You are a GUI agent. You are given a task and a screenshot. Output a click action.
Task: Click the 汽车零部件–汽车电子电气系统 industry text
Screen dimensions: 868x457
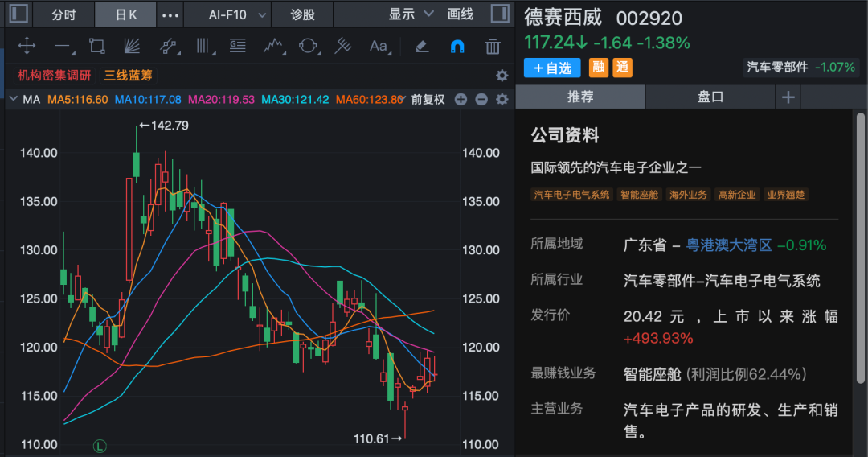pyautogui.click(x=721, y=281)
